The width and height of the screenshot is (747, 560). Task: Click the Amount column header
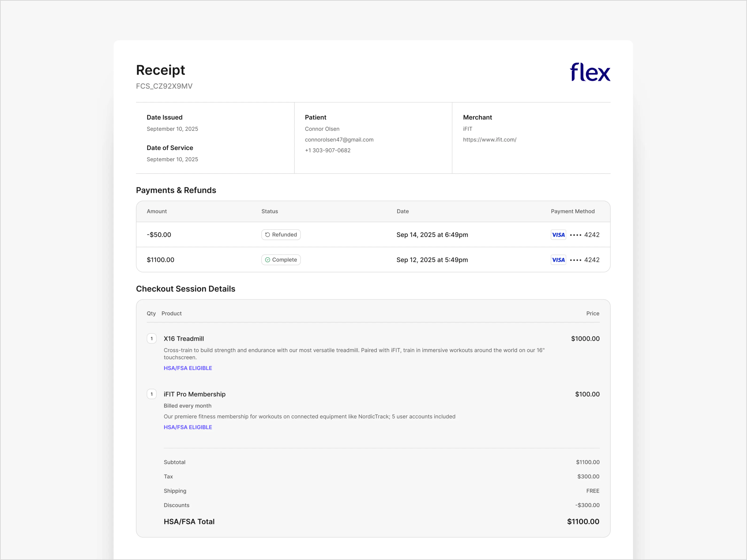157,211
